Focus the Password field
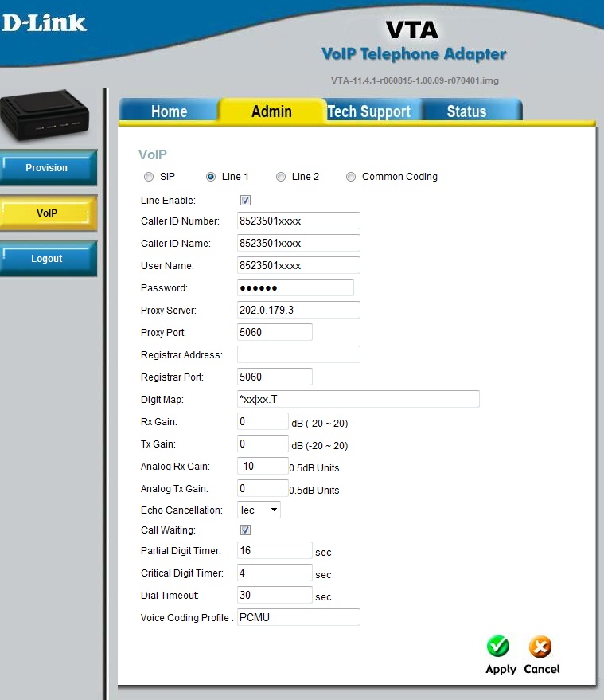 [295, 287]
